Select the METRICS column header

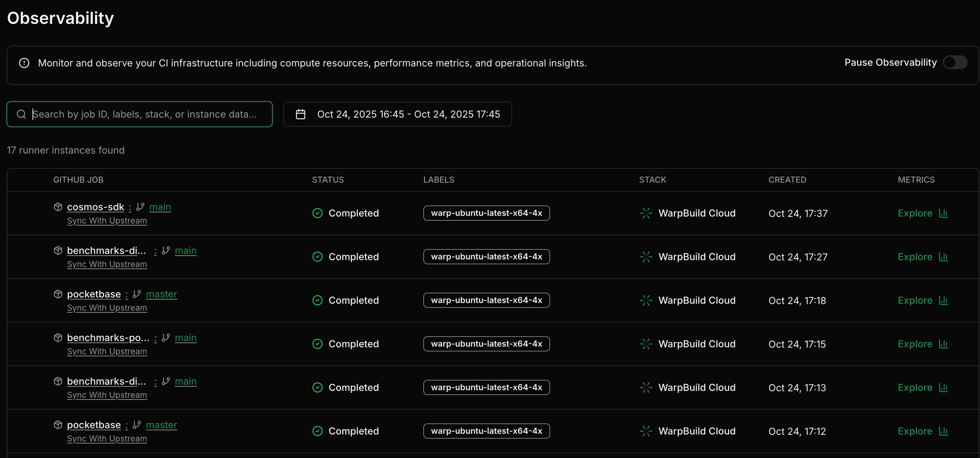(916, 179)
